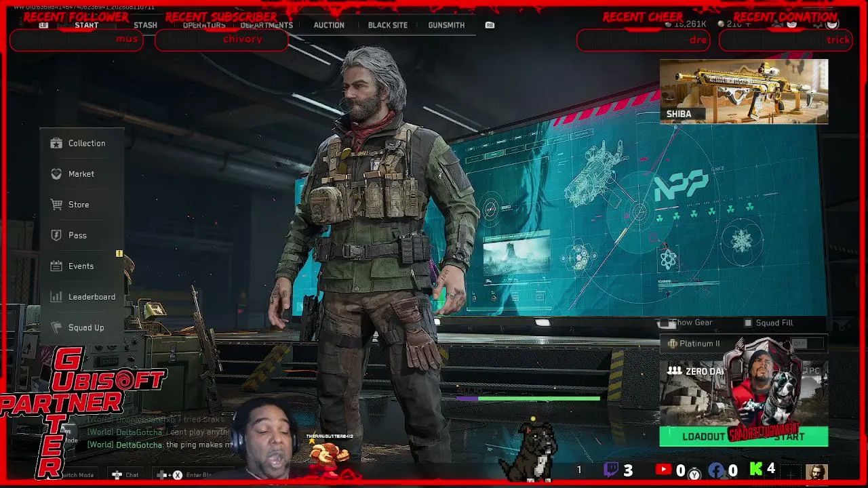Open the BLACK SITE tab
This screenshot has height=488, width=868.
click(388, 25)
